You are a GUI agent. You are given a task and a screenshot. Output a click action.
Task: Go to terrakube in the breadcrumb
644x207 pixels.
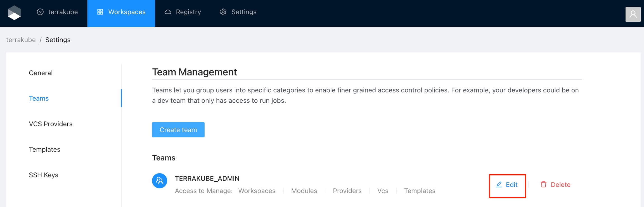click(21, 40)
